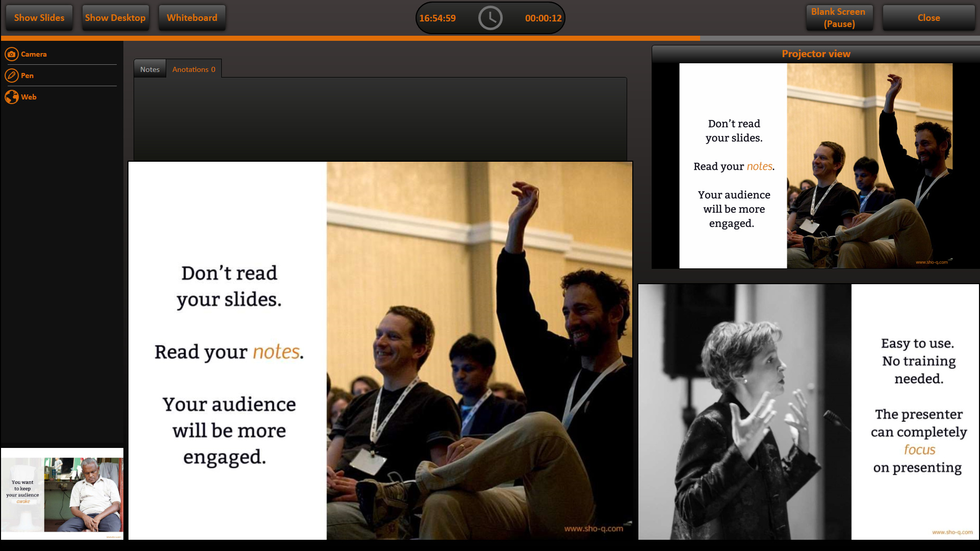Switch to the Notes tab
Viewport: 980px width, 551px height.
click(150, 69)
